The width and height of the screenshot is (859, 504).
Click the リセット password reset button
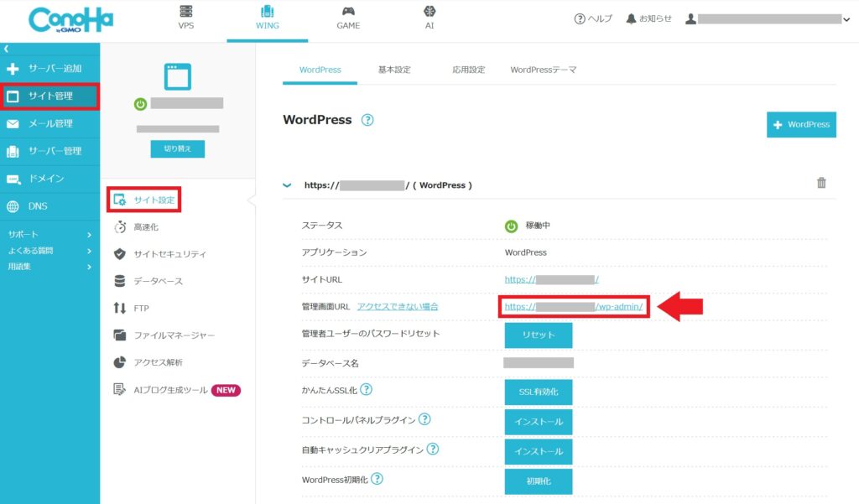pos(539,335)
